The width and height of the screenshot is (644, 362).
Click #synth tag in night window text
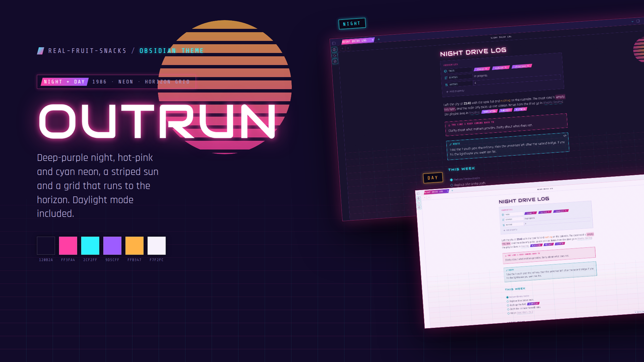(520, 109)
